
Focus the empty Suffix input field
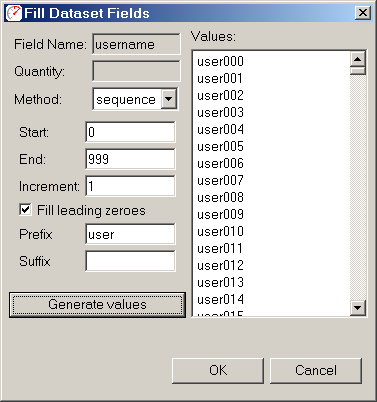(x=130, y=261)
